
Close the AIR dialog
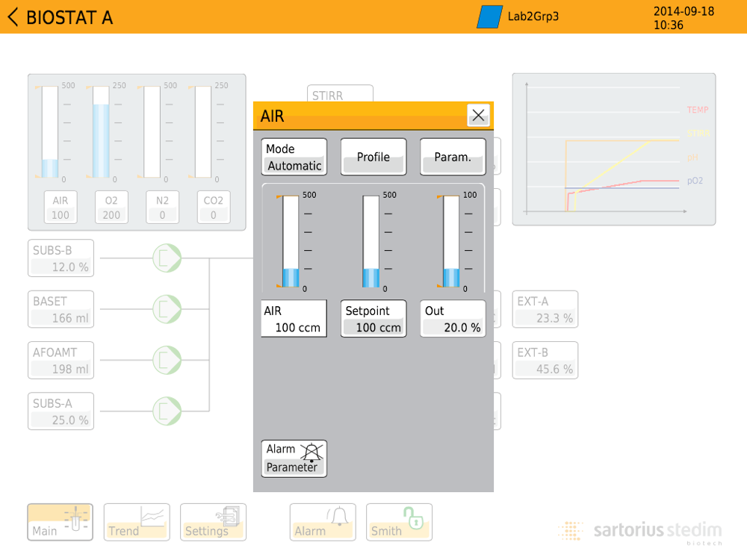click(478, 115)
